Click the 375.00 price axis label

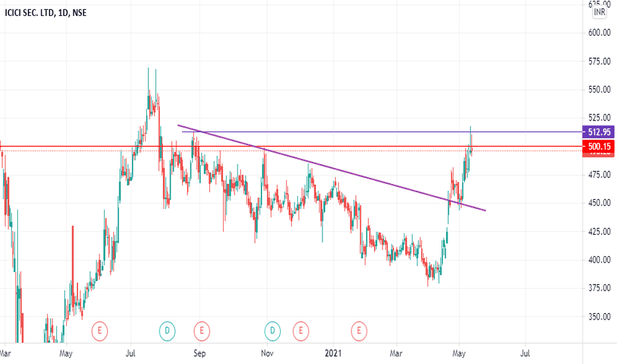[x=599, y=288]
